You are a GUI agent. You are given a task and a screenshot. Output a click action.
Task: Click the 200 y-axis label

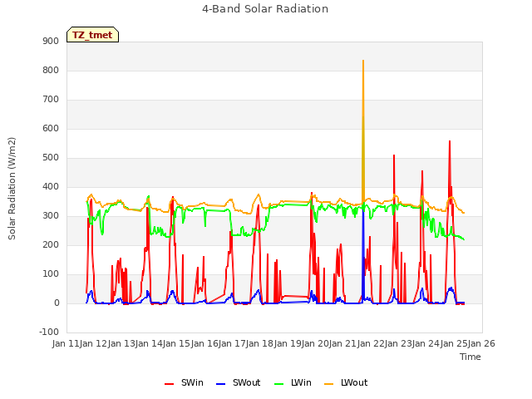(x=51, y=244)
